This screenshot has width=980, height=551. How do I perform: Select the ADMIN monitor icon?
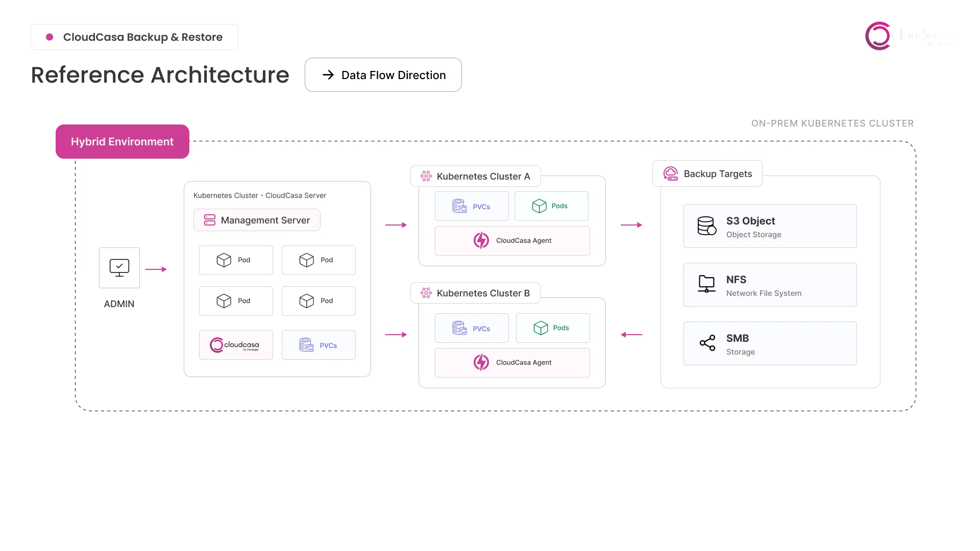click(x=119, y=267)
